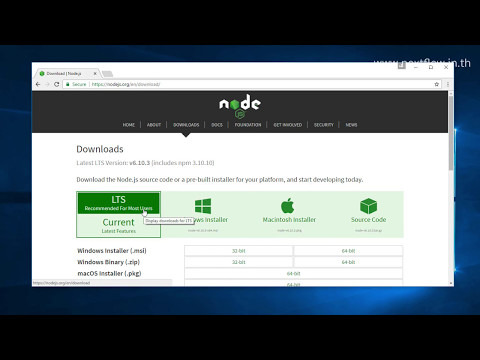Download Windows Installer (.msi) 64-bit
480x360 pixels.
348,251
